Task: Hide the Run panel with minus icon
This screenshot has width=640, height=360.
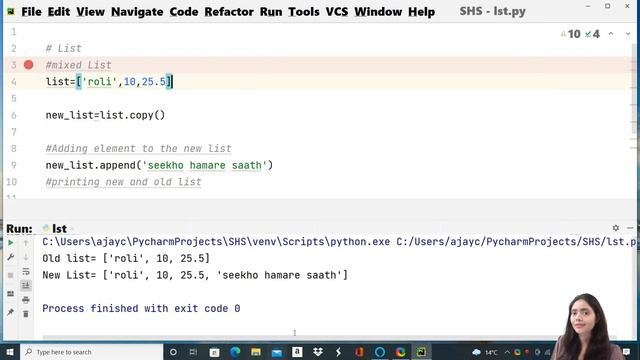Action: coord(630,228)
